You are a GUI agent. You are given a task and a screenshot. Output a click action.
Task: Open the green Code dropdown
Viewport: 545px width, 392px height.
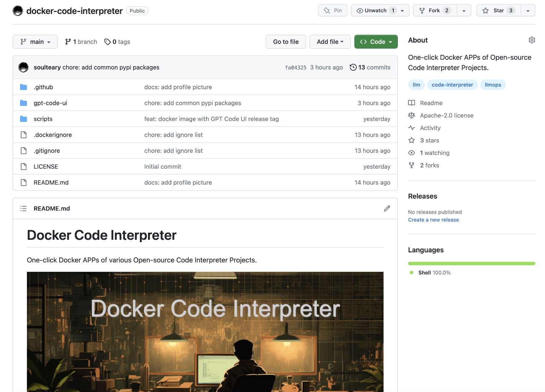[x=376, y=42]
